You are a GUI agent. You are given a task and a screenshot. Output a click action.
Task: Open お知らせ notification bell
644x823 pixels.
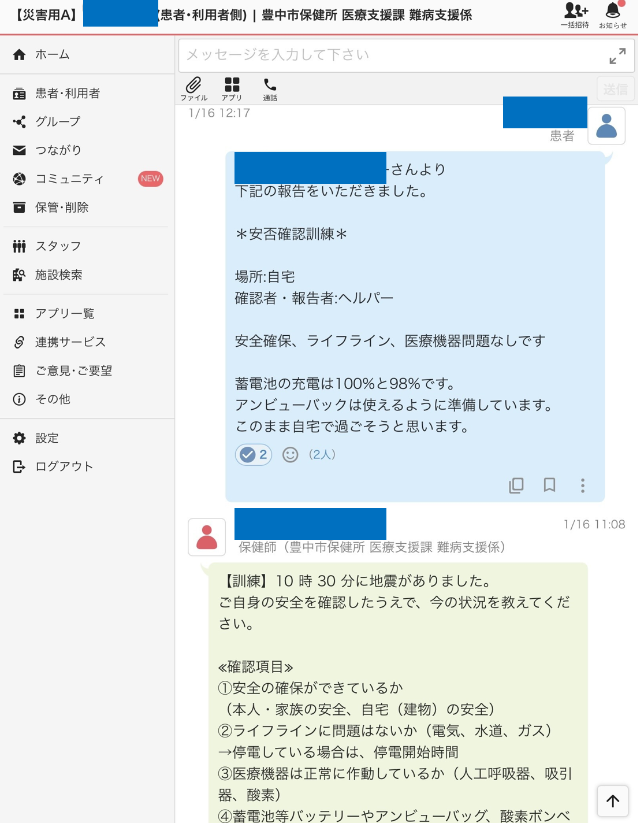(x=613, y=16)
